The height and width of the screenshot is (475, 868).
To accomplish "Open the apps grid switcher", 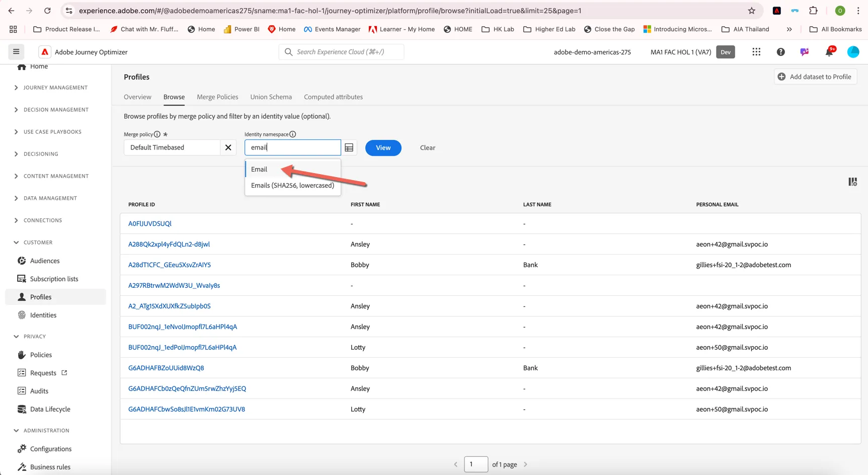I will tap(756, 52).
